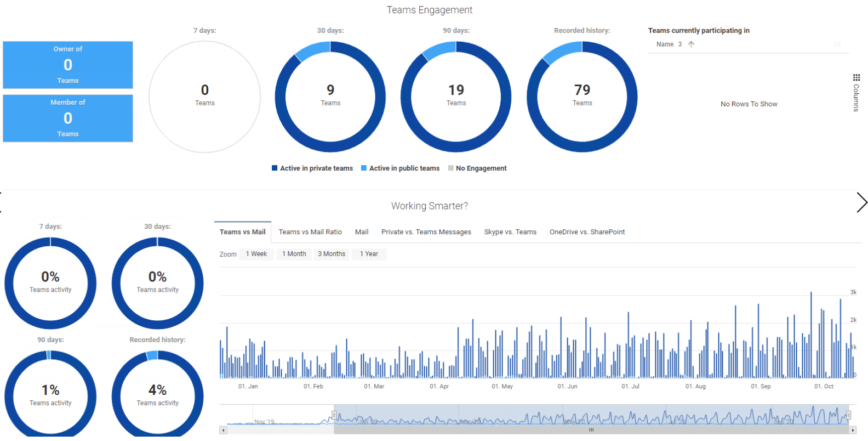Toggle the No Engagement legend item
Viewport: 868px width, 441px height.
[477, 168]
